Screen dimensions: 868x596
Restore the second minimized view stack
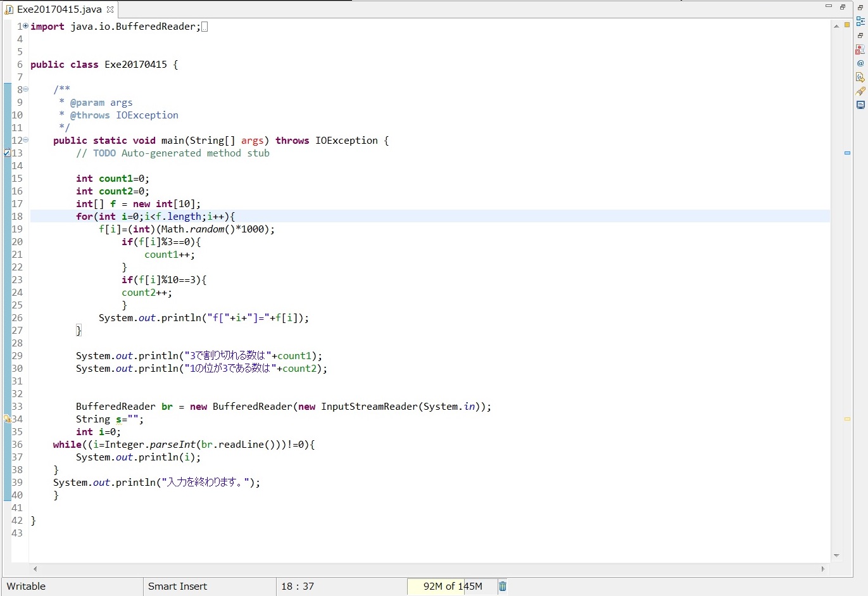pyautogui.click(x=860, y=35)
